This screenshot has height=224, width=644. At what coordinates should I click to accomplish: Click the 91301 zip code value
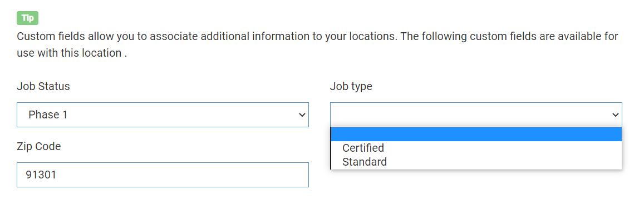point(41,175)
